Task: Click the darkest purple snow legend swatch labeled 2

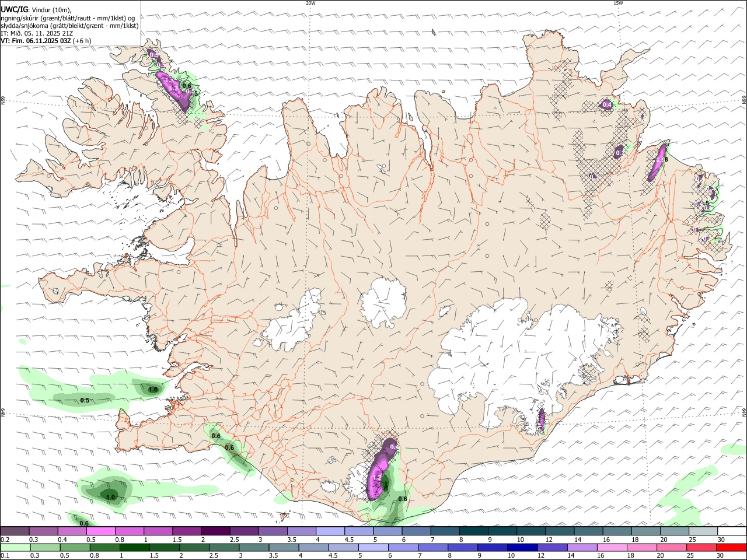Action: (x=215, y=531)
